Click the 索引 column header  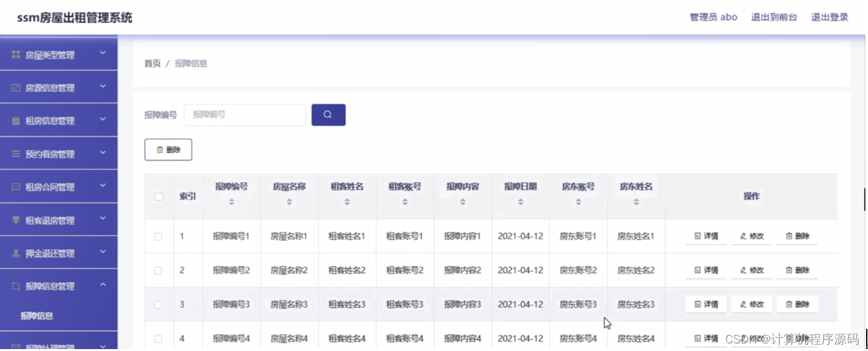coord(188,197)
